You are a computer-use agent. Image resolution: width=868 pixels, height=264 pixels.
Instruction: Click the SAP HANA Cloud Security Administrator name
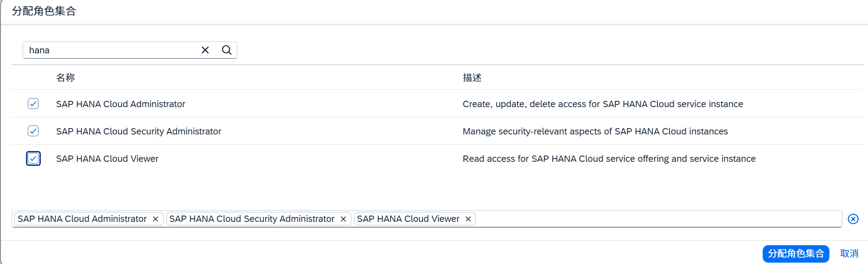tap(138, 131)
